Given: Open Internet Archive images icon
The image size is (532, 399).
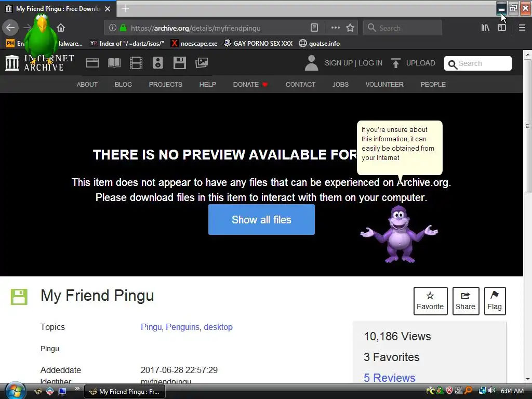Looking at the screenshot, I should pos(202,63).
